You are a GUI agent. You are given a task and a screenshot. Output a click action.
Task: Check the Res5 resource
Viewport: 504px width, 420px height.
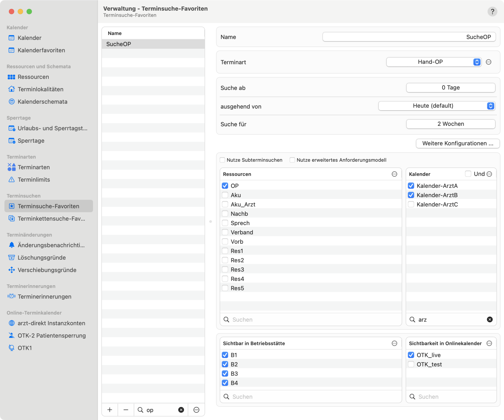[x=225, y=288]
